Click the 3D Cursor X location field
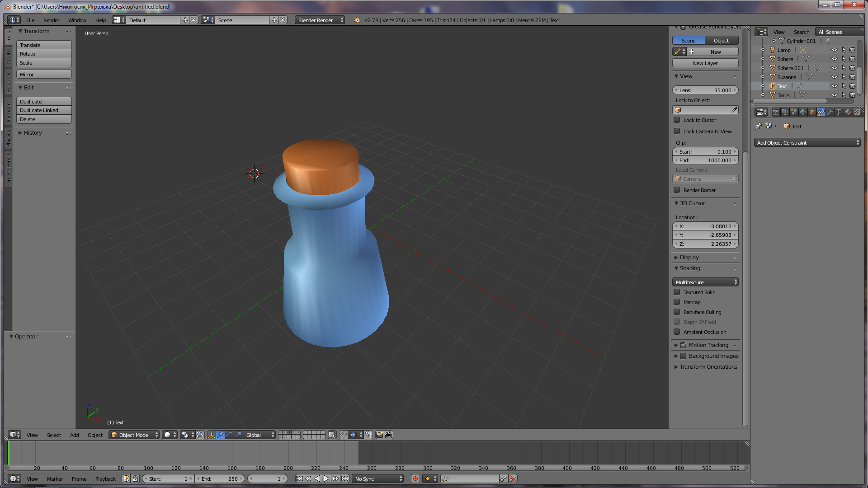Viewport: 868px width, 488px height. point(705,226)
